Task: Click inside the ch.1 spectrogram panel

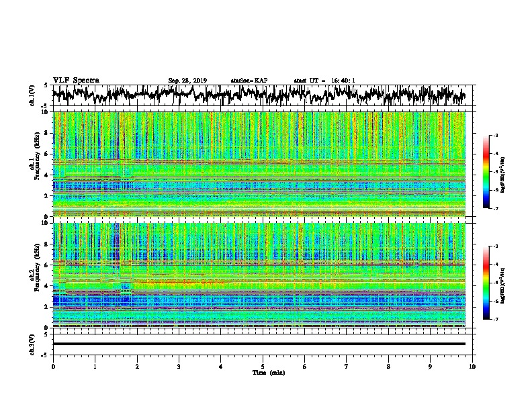Action: [x=259, y=164]
